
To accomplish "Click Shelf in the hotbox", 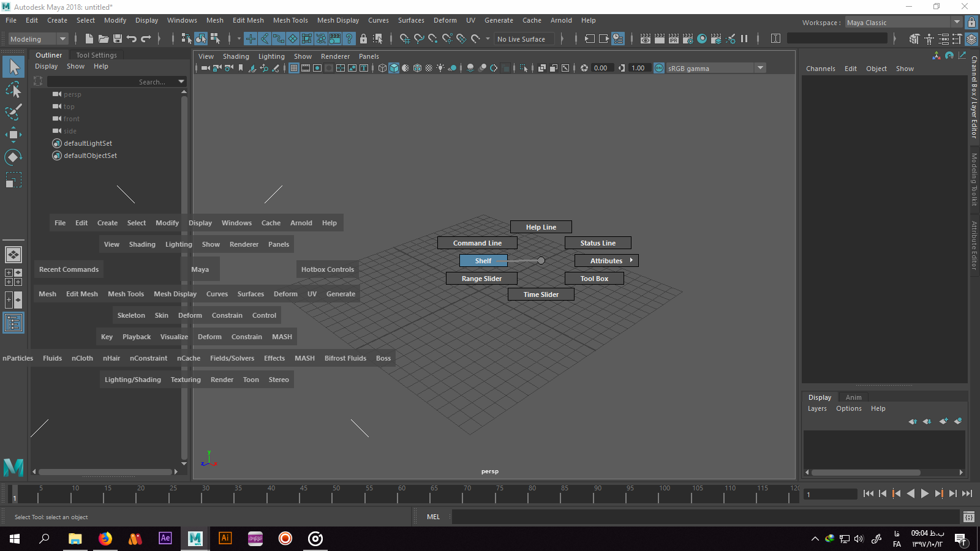I will 483,261.
